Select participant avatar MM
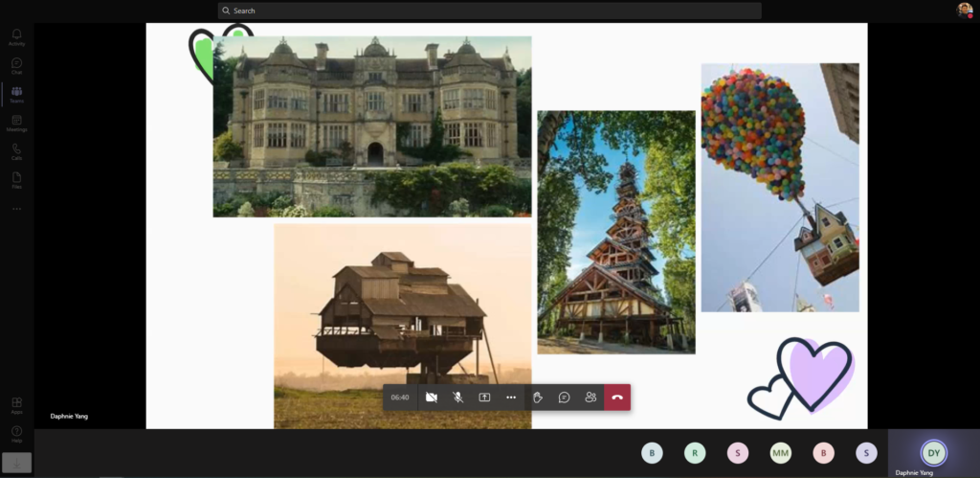 [x=781, y=453]
